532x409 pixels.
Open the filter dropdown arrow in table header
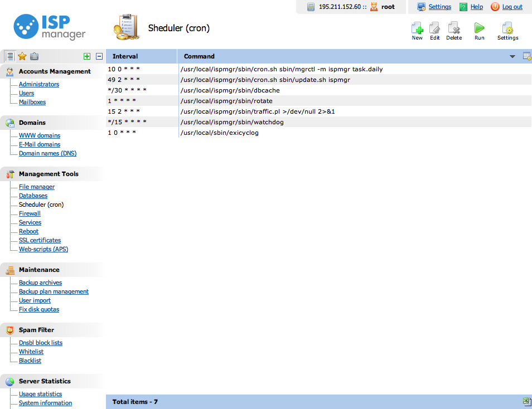pos(512,57)
